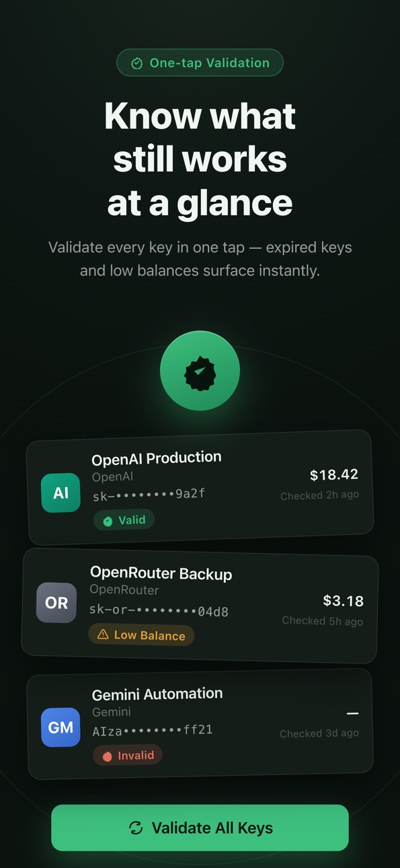Click the $18.42 balance amount
Image resolution: width=400 pixels, height=868 pixels.
(x=334, y=475)
